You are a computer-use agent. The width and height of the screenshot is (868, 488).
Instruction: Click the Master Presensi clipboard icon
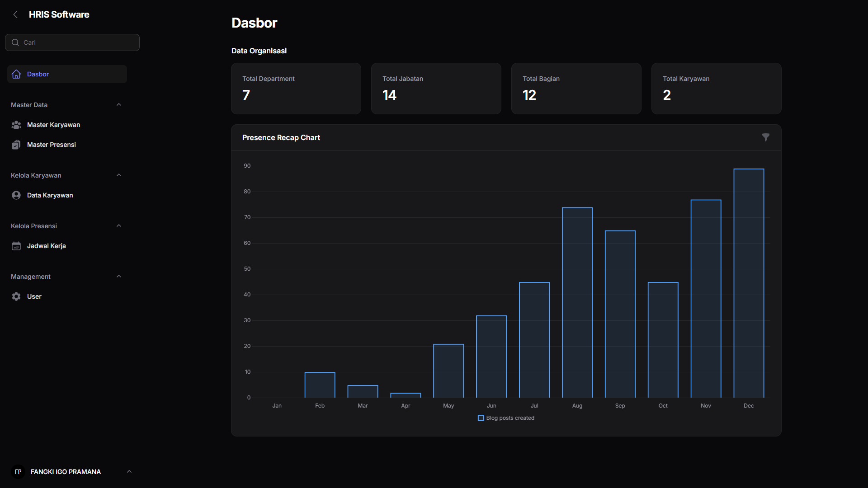[16, 145]
